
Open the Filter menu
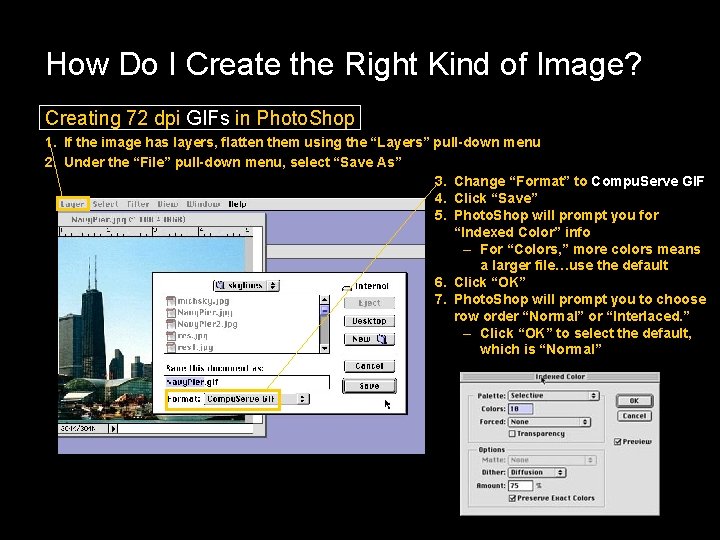click(138, 204)
